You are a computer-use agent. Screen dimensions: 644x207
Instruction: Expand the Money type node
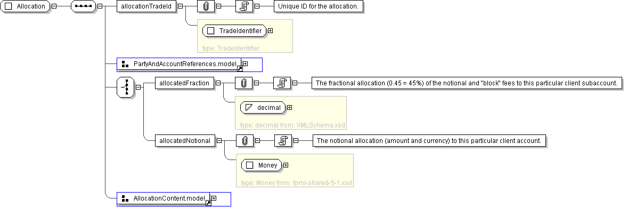[x=286, y=165]
